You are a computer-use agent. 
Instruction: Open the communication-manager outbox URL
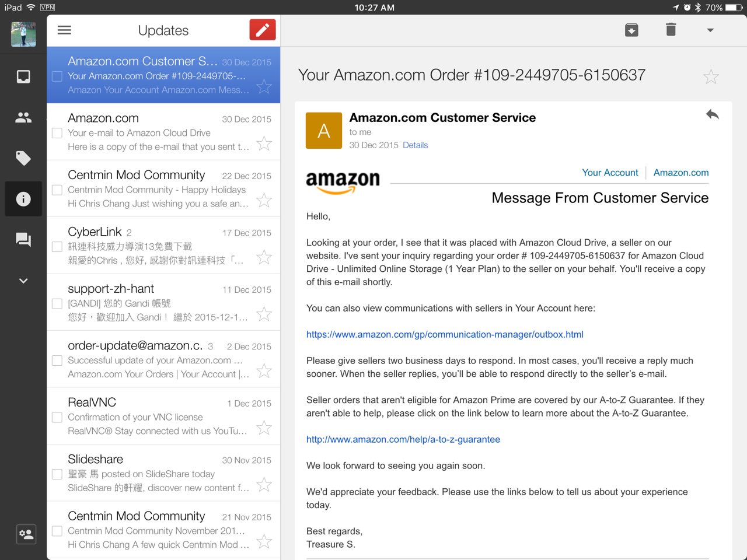click(445, 334)
